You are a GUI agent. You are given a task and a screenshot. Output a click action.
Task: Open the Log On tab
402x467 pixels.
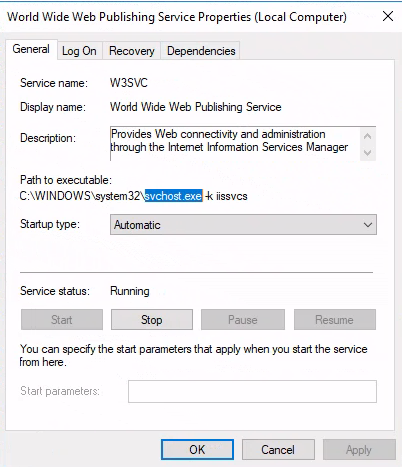(x=79, y=51)
